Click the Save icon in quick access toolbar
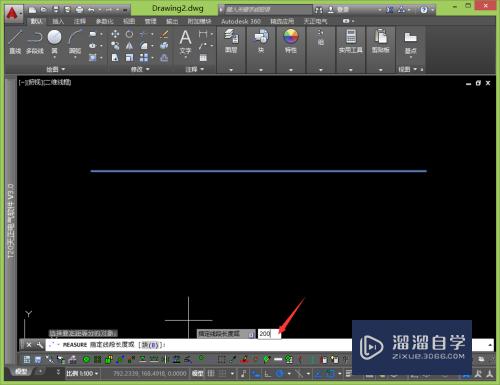 (56, 10)
